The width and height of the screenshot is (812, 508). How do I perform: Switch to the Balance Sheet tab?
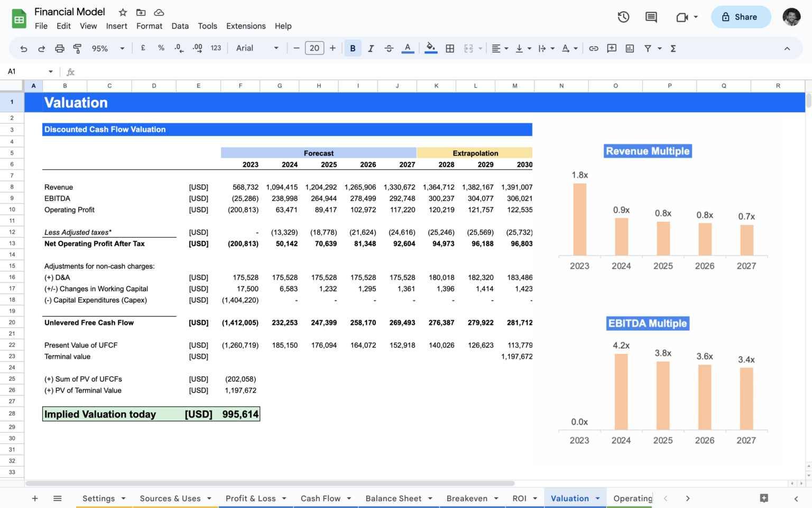coord(393,498)
